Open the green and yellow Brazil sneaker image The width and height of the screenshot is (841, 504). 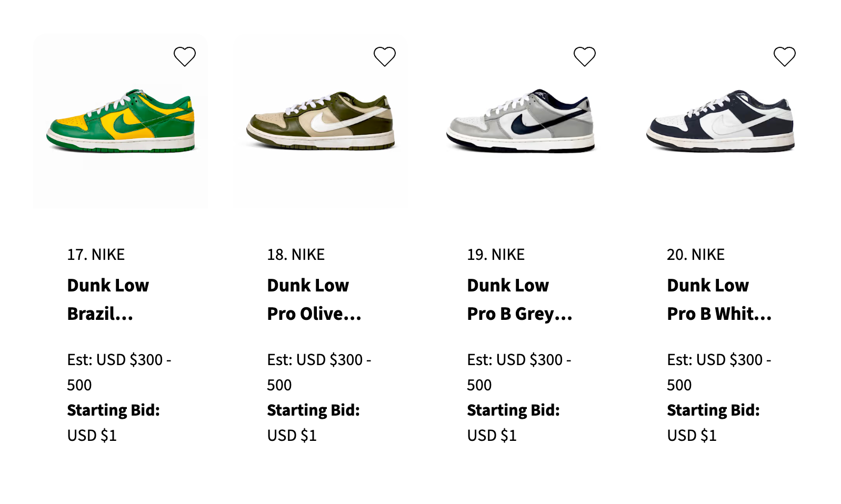[121, 122]
